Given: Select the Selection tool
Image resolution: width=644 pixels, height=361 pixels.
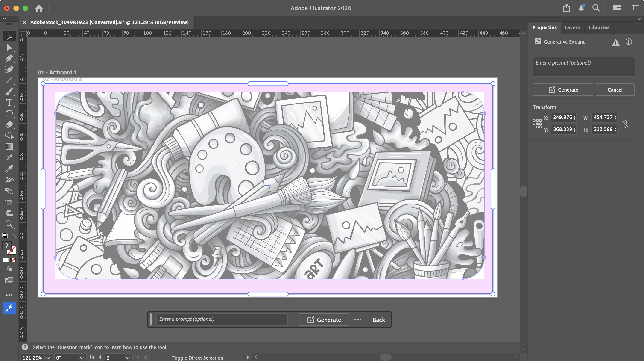Looking at the screenshot, I should pos(9,36).
